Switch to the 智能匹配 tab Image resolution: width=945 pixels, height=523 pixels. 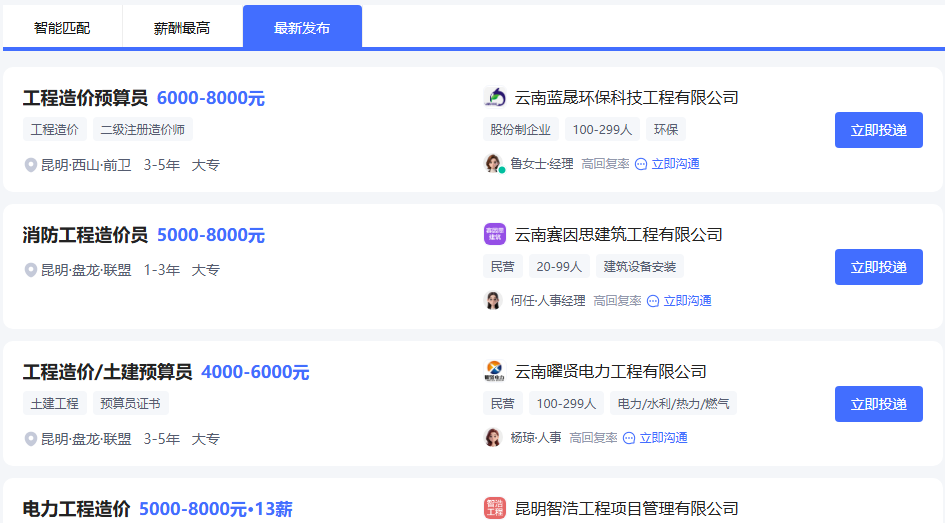coord(62,28)
